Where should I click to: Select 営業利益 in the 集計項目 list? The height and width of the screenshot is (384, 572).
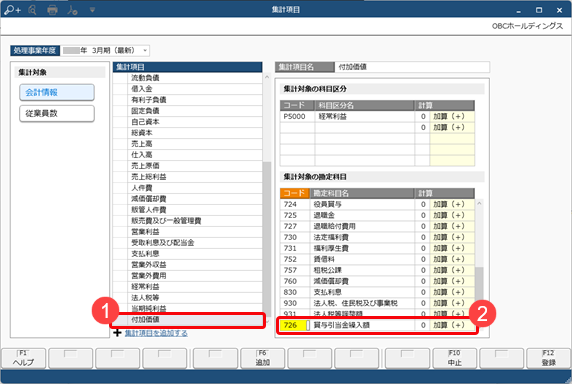[188, 232]
